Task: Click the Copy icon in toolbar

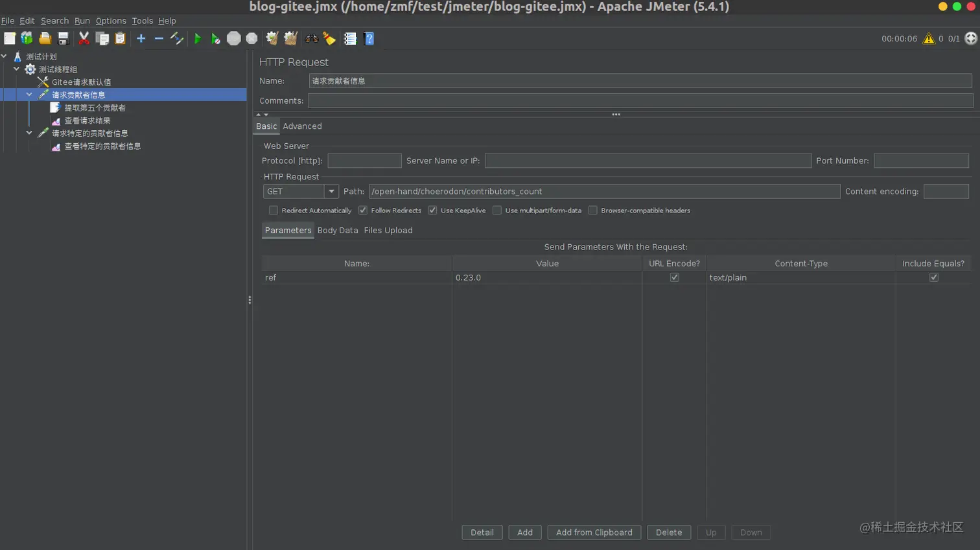Action: tap(102, 39)
